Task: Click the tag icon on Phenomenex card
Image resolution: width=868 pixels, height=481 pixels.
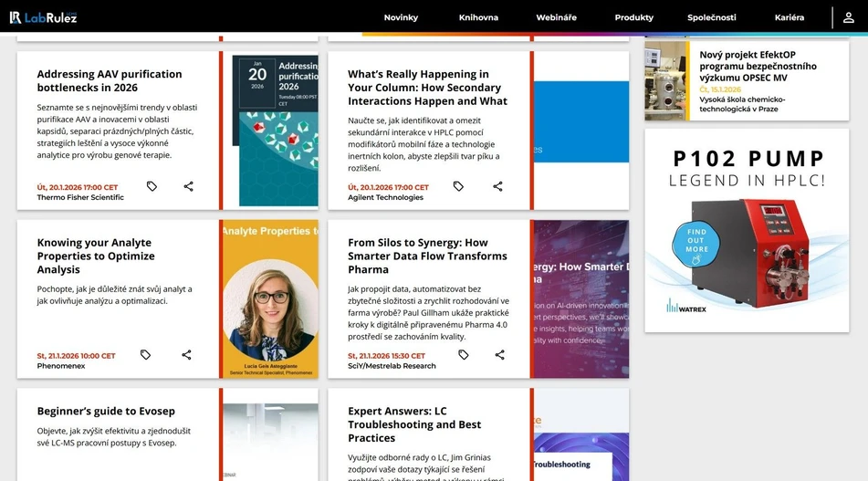Action: pos(145,355)
